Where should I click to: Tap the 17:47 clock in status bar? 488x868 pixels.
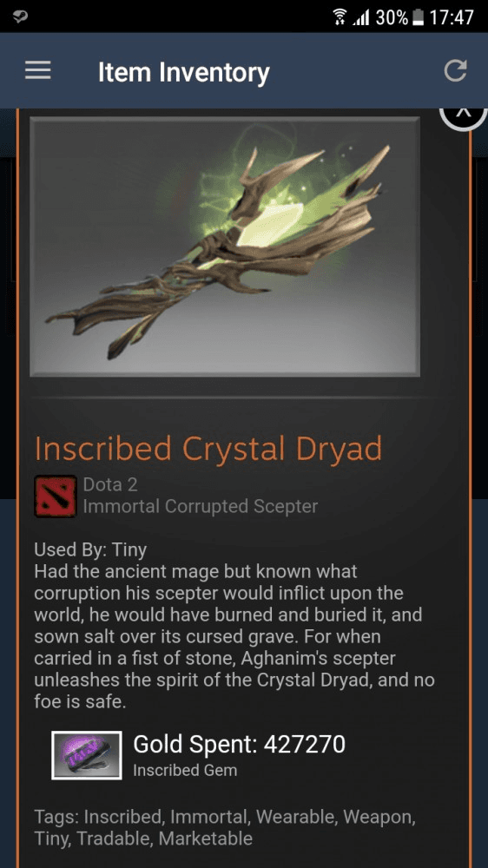click(x=452, y=17)
